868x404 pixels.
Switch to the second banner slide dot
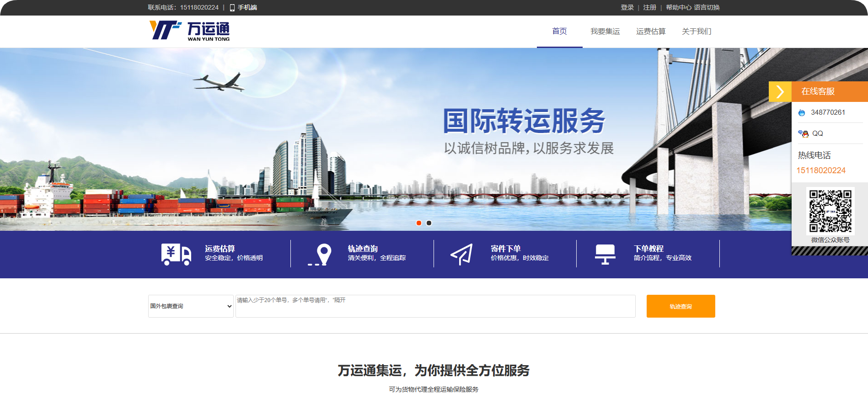[429, 223]
